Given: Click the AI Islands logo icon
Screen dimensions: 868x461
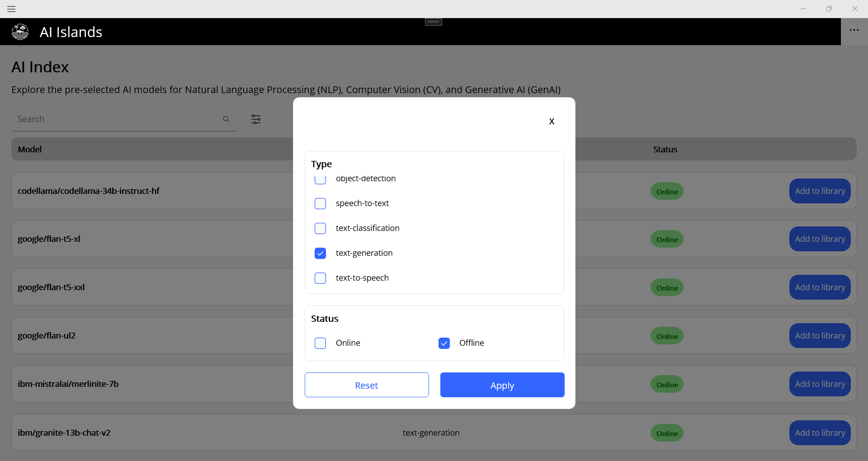Looking at the screenshot, I should click(x=20, y=32).
